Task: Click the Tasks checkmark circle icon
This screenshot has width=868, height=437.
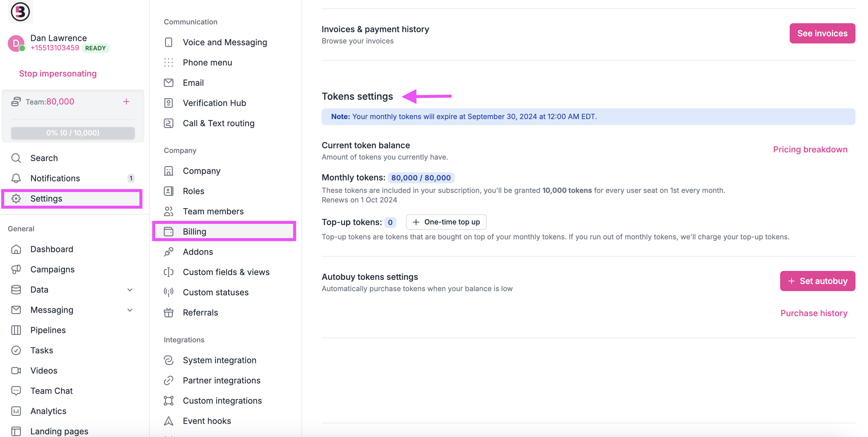Action: 16,350
